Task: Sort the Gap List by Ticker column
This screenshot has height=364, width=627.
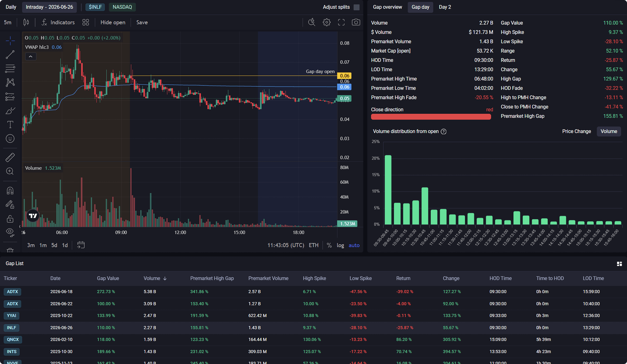Action: point(10,278)
